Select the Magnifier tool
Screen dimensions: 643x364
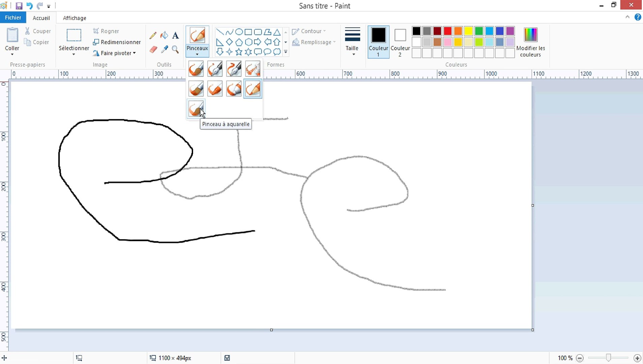tap(175, 50)
